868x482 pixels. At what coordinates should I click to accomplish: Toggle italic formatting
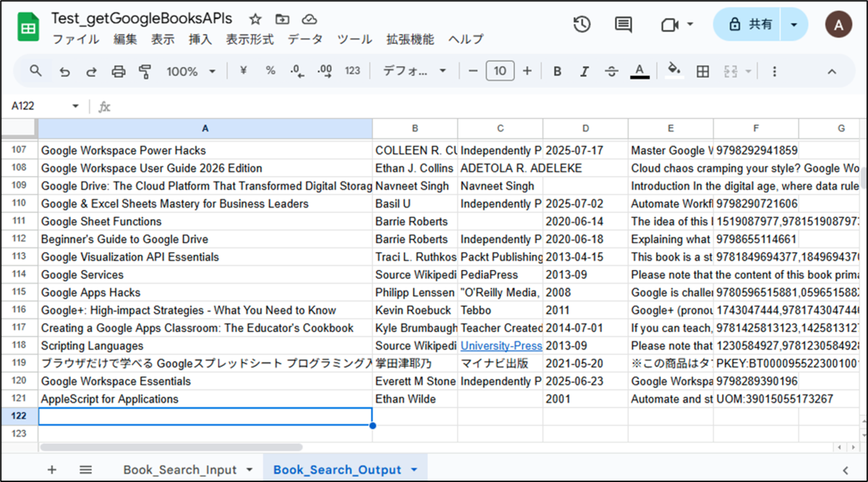(x=584, y=71)
